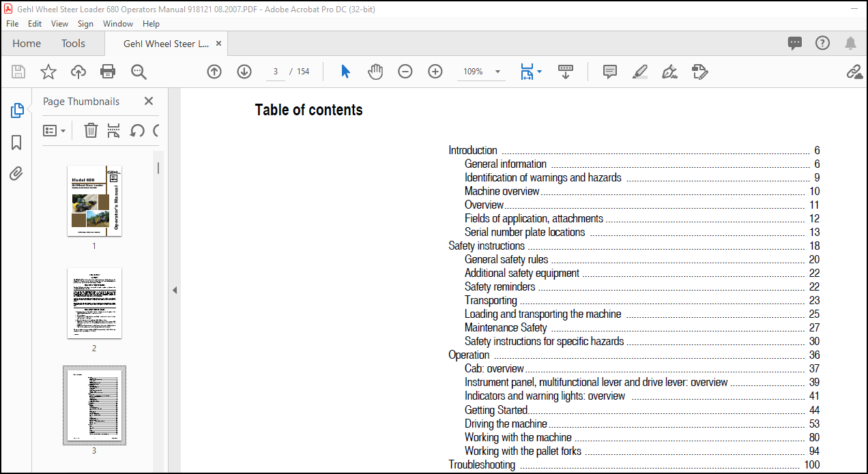Open the File menu
The width and height of the screenshot is (868, 474).
(12, 23)
